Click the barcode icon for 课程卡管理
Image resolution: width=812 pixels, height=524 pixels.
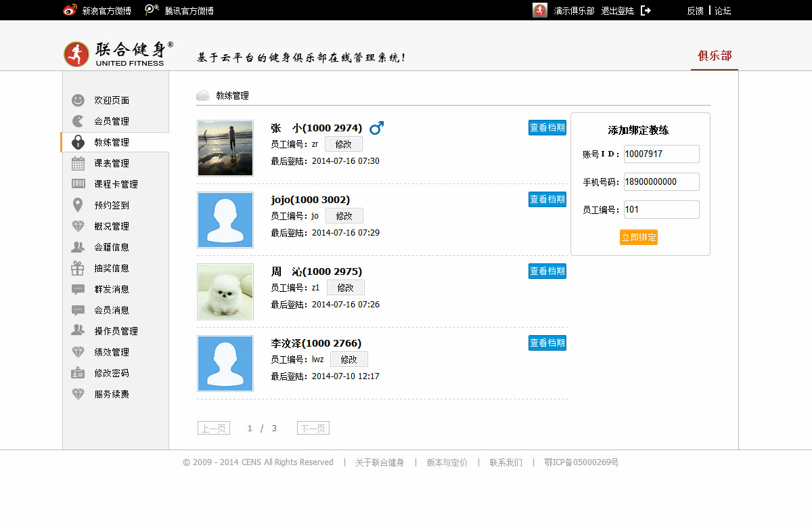click(78, 184)
